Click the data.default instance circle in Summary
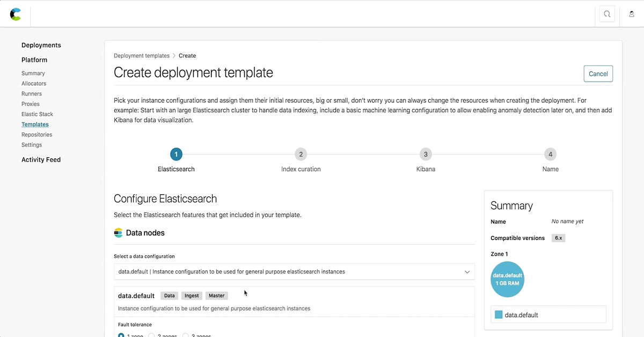Screen dimensions: 644x337 (x=507, y=279)
